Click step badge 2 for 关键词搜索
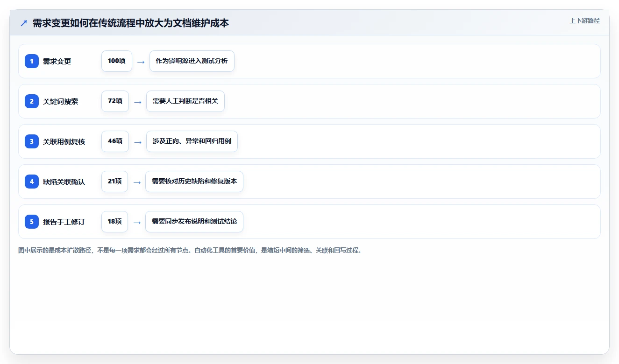Viewport: 619px width, 364px height. pyautogui.click(x=32, y=101)
